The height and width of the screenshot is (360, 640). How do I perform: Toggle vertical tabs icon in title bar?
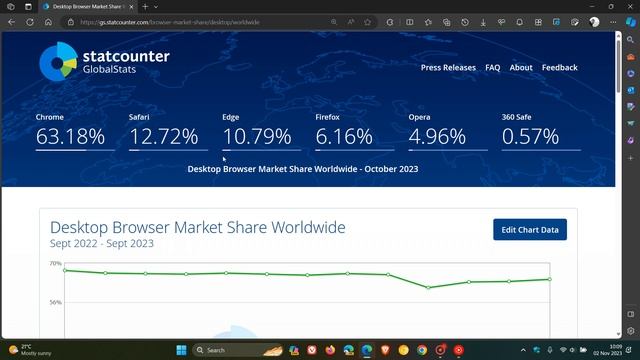28,7
